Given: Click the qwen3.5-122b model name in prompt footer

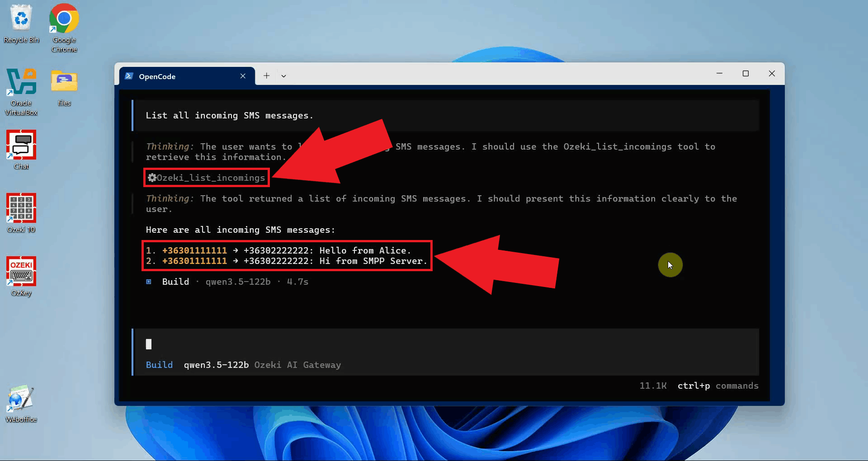Looking at the screenshot, I should point(216,365).
